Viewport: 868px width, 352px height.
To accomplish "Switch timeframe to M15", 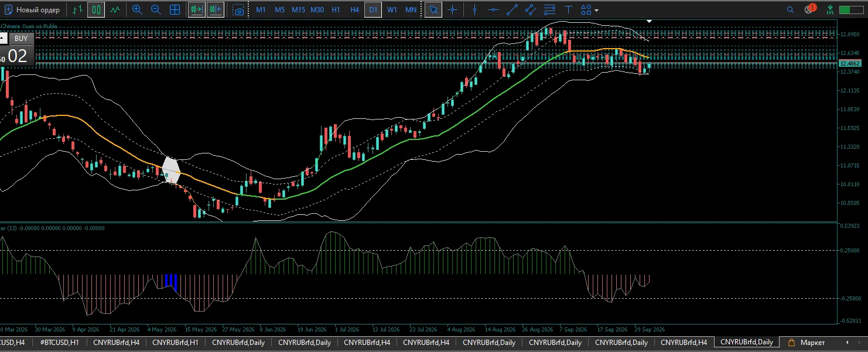I will (298, 10).
